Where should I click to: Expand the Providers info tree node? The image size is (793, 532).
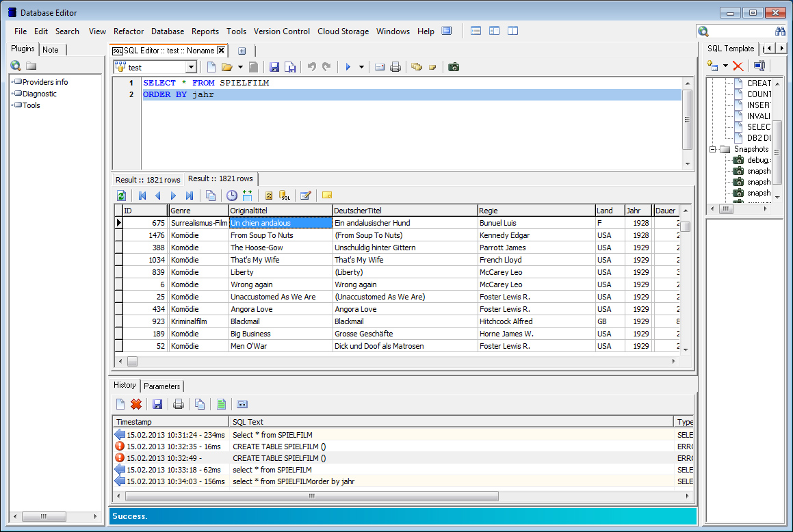(x=12, y=82)
